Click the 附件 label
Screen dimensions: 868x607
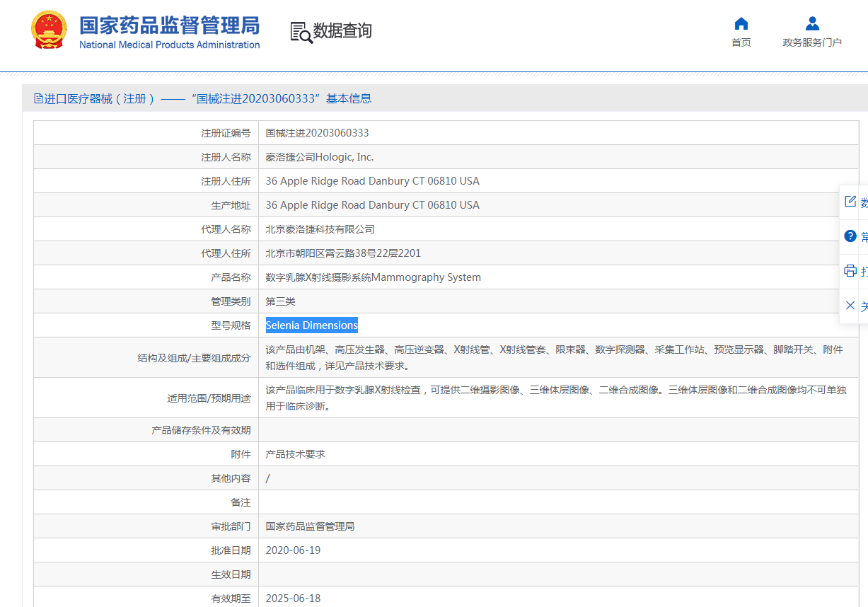click(x=241, y=454)
